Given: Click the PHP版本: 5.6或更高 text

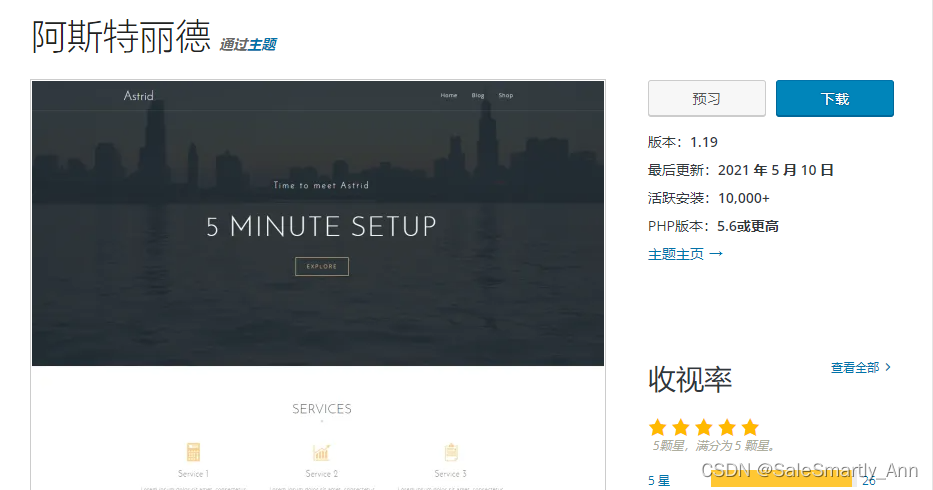Looking at the screenshot, I should point(713,226).
